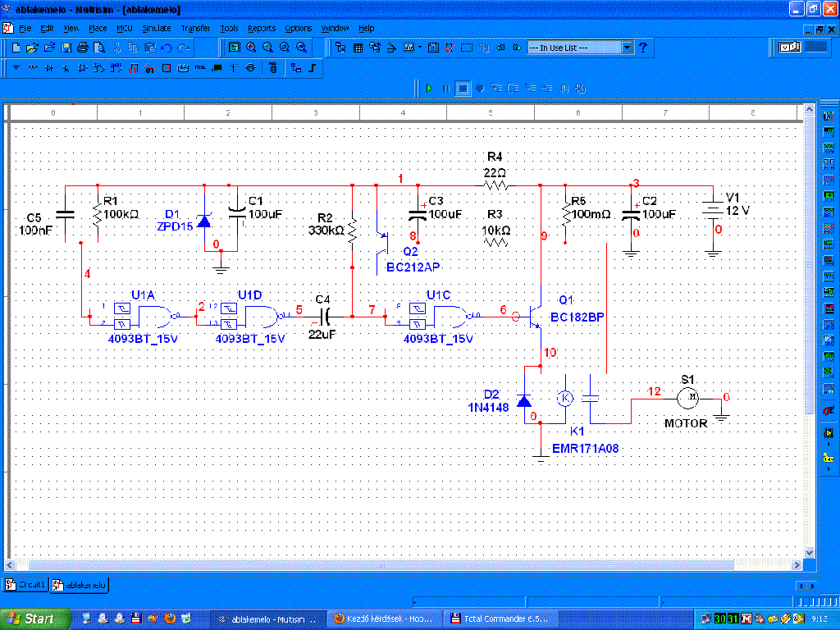
Task: Open the Grapher dropdown arrow
Action: pos(420,48)
